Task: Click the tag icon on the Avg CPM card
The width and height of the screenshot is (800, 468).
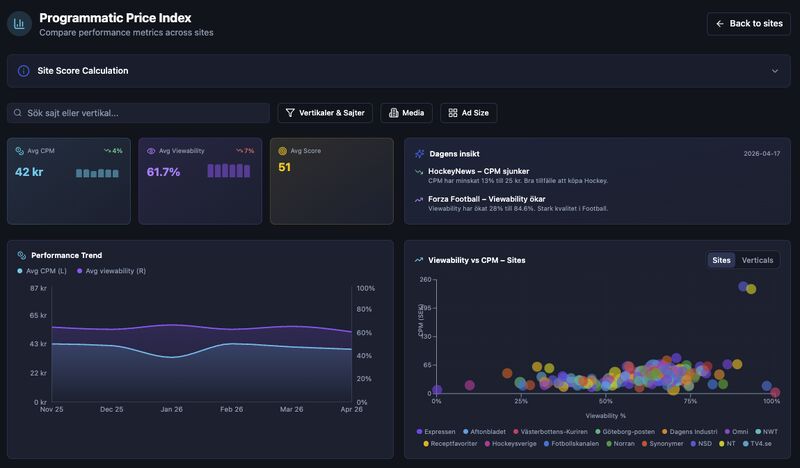Action: click(19, 151)
